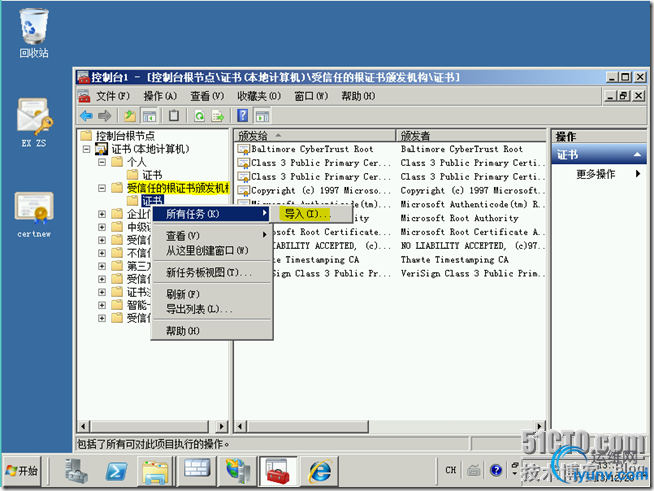This screenshot has width=654, height=491.
Task: Open Server Manager from the taskbar
Action: point(75,471)
